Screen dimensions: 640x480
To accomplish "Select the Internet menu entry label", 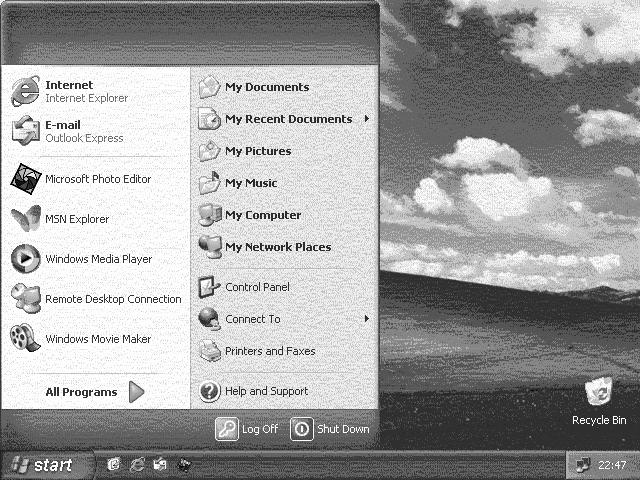I will coord(69,85).
